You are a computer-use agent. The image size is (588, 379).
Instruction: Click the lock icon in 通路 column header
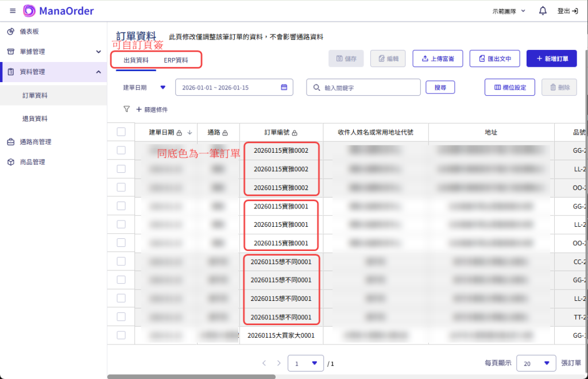pos(225,133)
